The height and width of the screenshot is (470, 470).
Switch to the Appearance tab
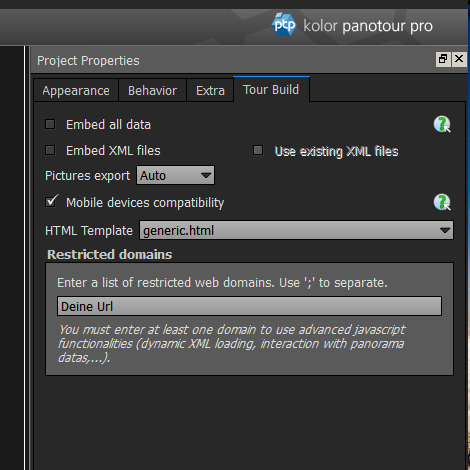76,91
